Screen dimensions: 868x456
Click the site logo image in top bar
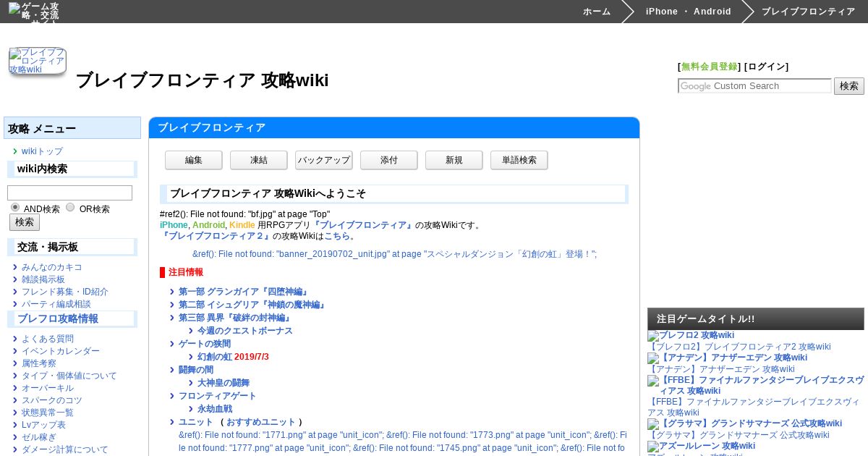point(34,12)
